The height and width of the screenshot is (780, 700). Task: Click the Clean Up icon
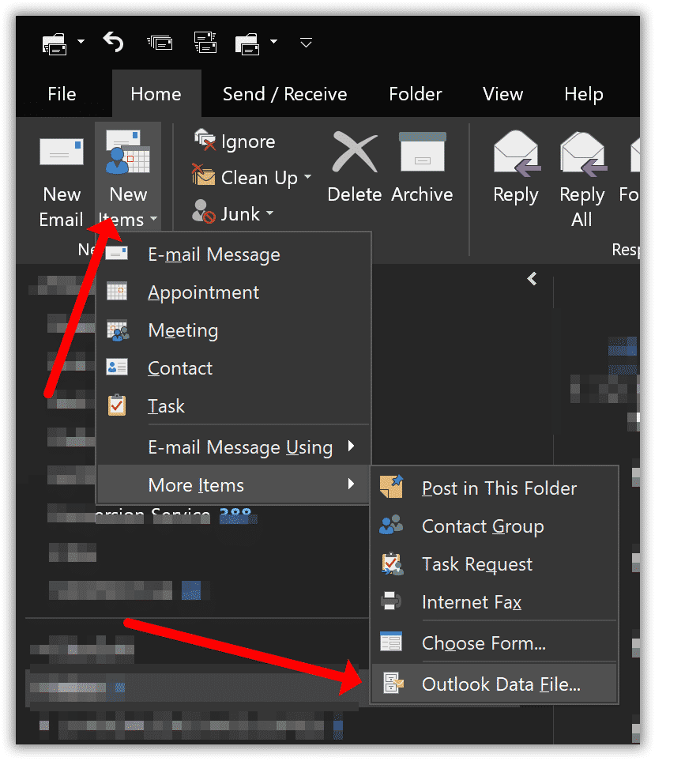(x=203, y=175)
